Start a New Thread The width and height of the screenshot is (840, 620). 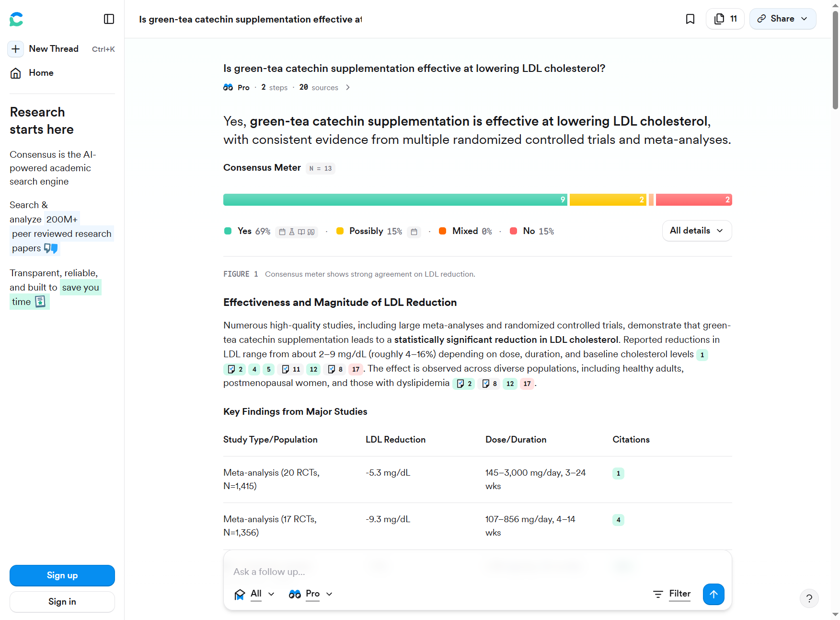pos(54,48)
